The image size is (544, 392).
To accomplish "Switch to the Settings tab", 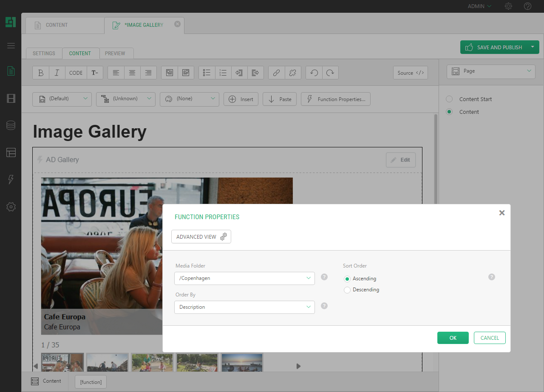I will pos(44,54).
